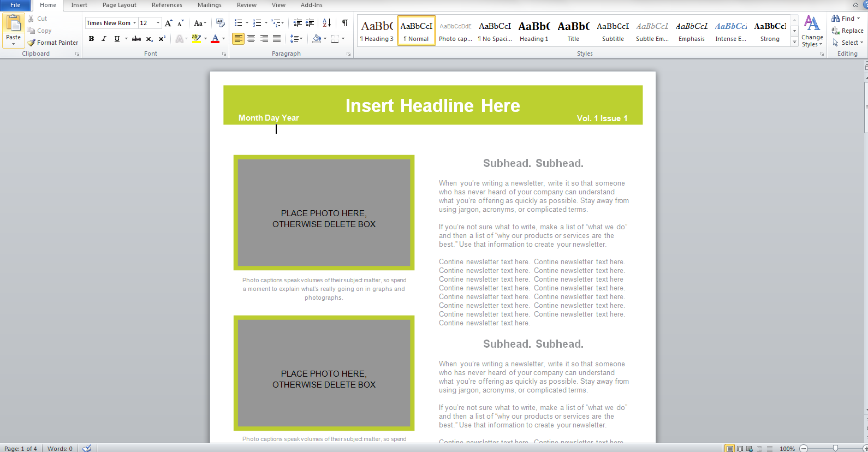The image size is (868, 452).
Task: Open the Styles pane launcher
Action: point(822,54)
